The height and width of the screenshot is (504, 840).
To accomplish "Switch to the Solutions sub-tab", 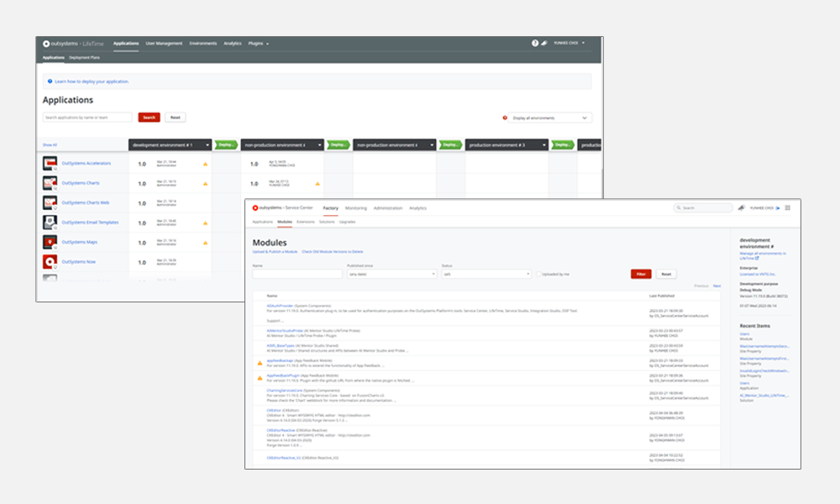I will 327,222.
